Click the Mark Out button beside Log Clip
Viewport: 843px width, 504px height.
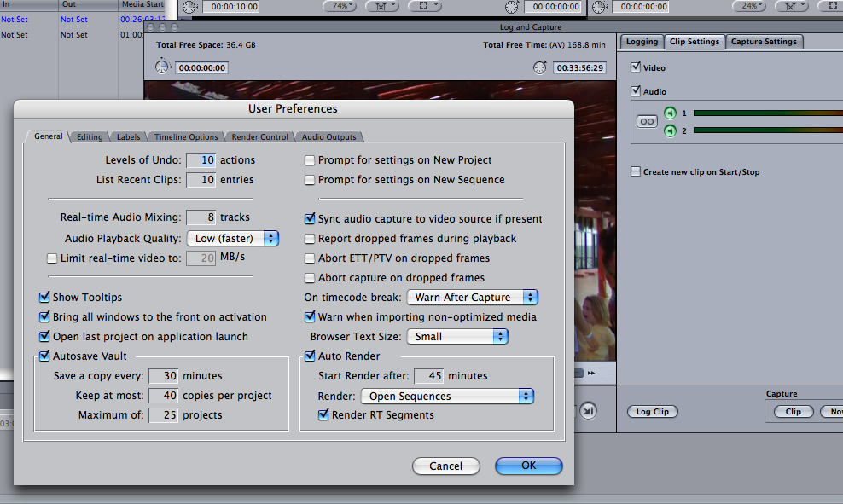coord(589,411)
